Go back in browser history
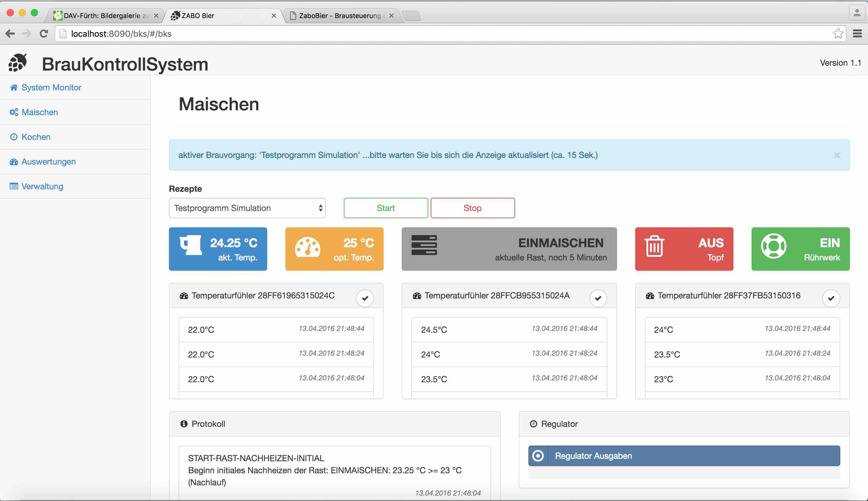The height and width of the screenshot is (501, 868). [x=10, y=34]
